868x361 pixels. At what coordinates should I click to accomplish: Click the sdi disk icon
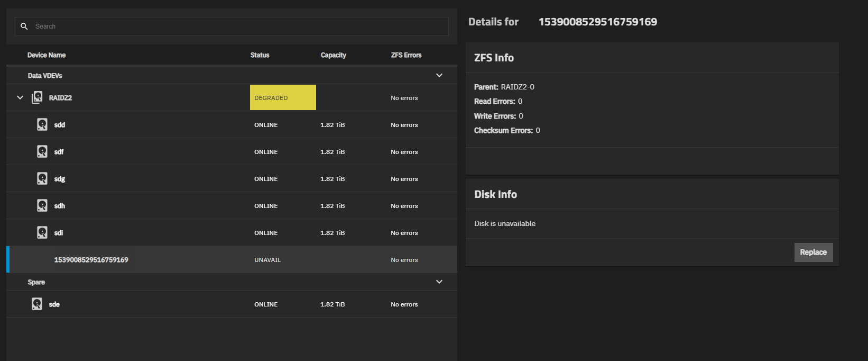tap(42, 232)
